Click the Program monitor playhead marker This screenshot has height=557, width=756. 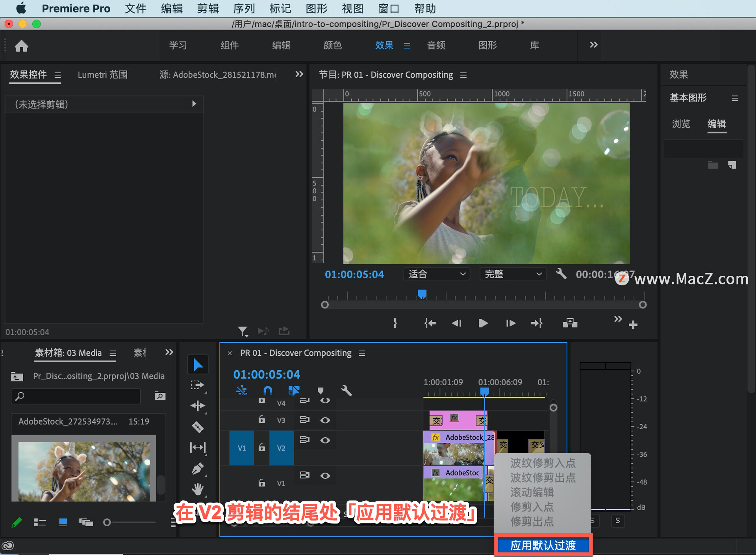[422, 294]
